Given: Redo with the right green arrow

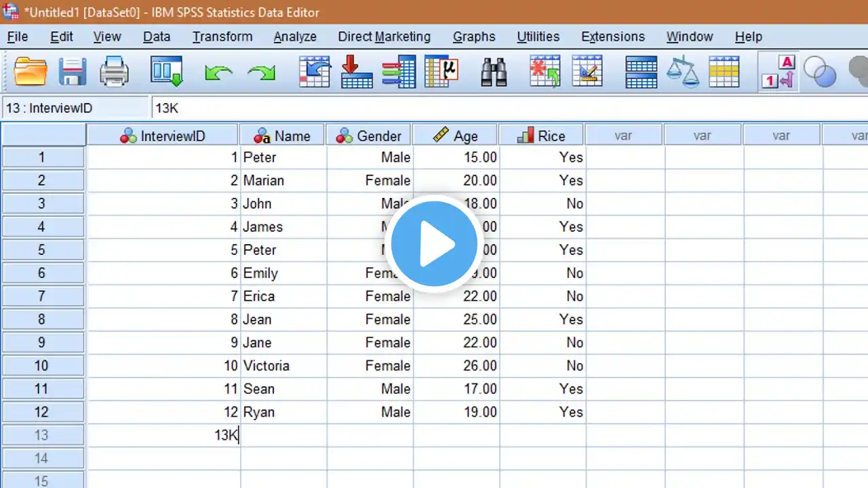Looking at the screenshot, I should [x=261, y=73].
